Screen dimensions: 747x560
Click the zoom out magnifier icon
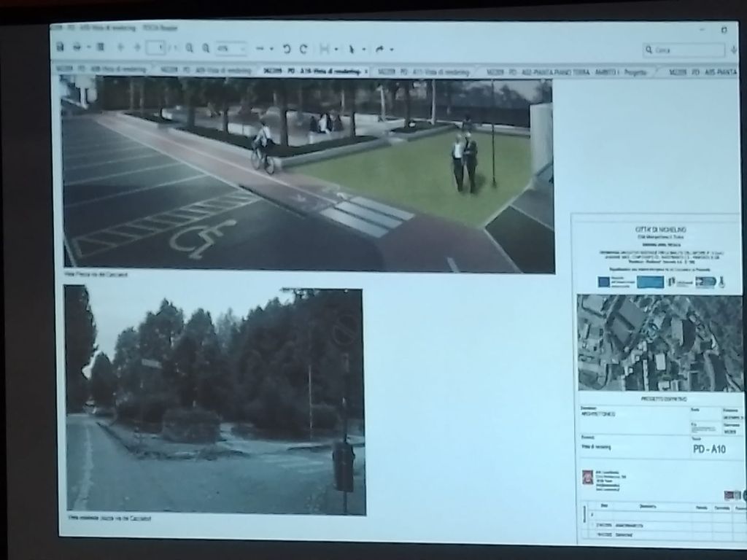point(189,47)
